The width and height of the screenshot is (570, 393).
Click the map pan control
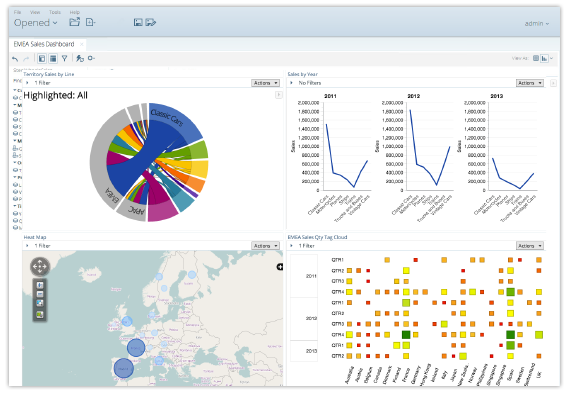[x=40, y=267]
